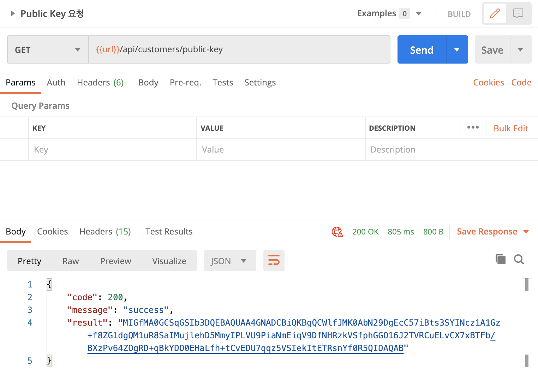538x392 pixels.
Task: Open the response Cookies tab
Action: pyautogui.click(x=53, y=232)
